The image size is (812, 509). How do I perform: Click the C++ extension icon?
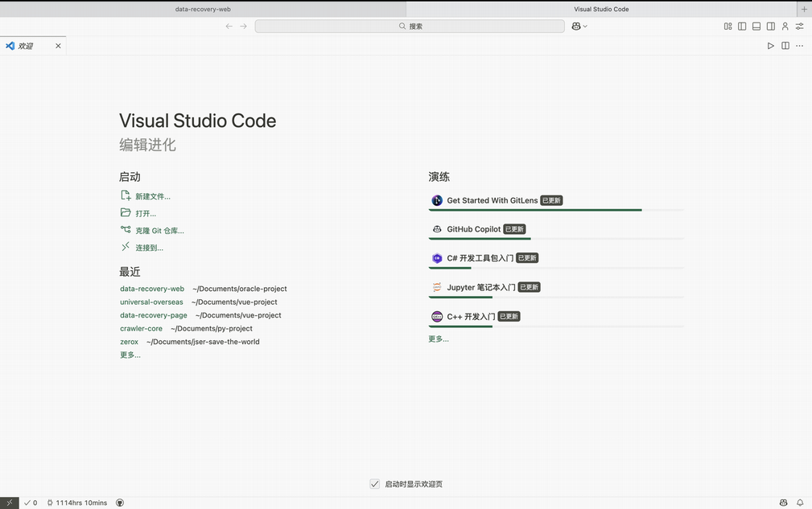pos(437,316)
